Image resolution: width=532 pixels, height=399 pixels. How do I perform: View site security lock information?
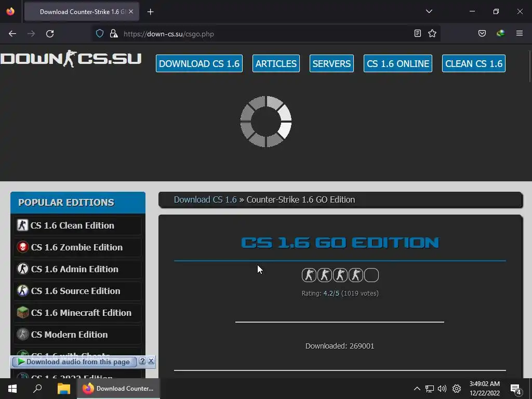pos(114,34)
